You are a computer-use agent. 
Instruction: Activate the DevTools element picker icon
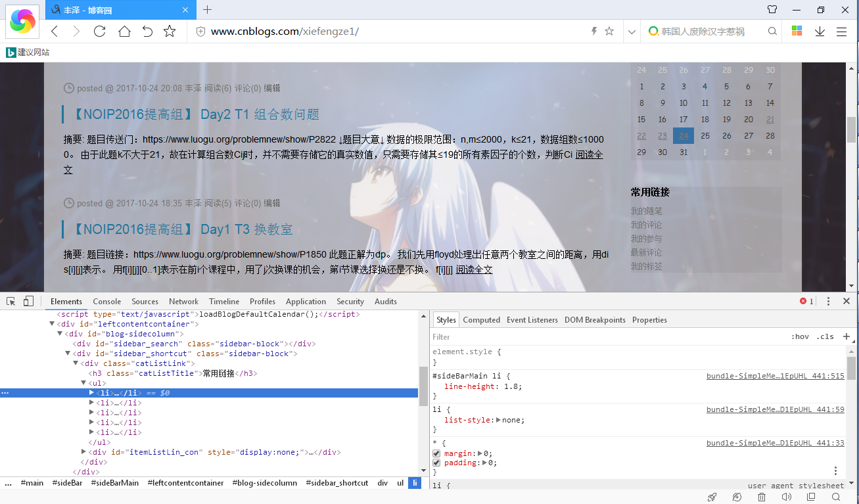click(x=11, y=301)
